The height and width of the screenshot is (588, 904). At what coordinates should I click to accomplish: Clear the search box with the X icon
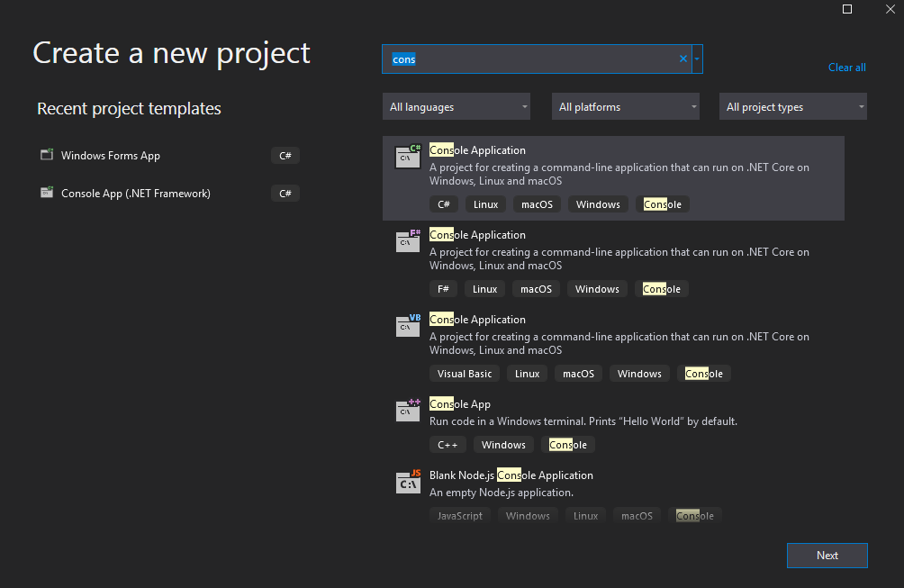tap(683, 59)
